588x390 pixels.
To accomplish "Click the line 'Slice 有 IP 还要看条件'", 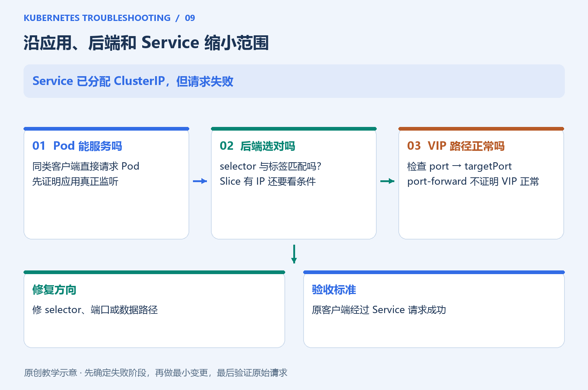I will pyautogui.click(x=268, y=181).
